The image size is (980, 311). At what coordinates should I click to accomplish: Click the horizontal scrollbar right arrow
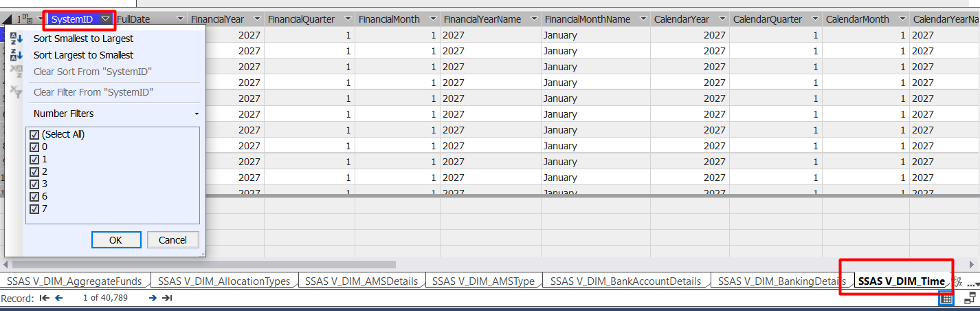pyautogui.click(x=972, y=264)
